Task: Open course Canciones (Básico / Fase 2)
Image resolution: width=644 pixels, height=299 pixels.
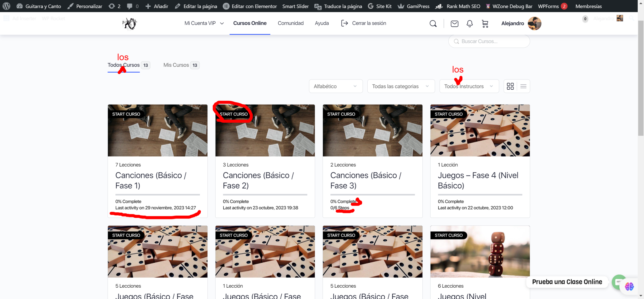Action: tap(258, 181)
